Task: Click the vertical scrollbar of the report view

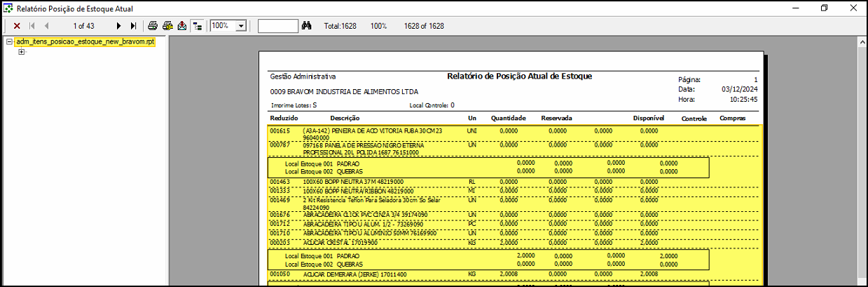Action: pyautogui.click(x=862, y=161)
